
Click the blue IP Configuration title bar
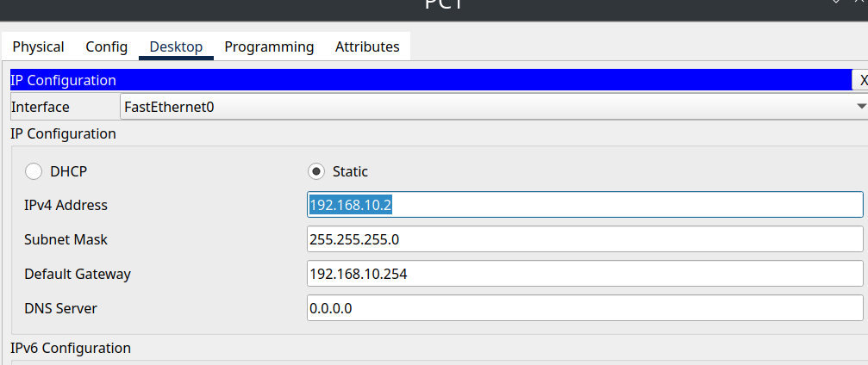point(431,80)
